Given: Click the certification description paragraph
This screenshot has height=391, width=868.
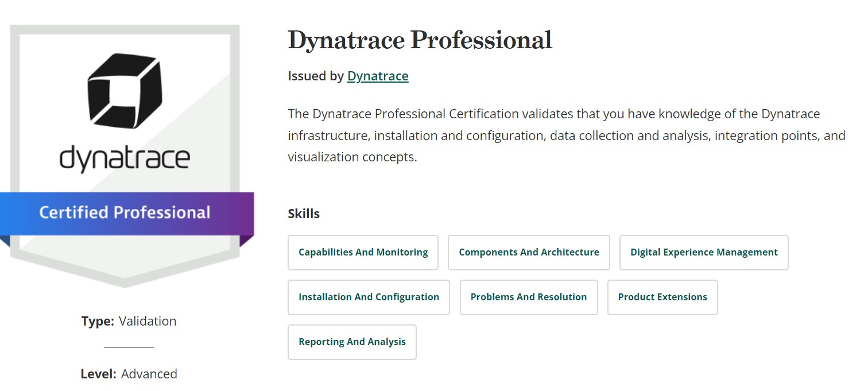Looking at the screenshot, I should click(x=566, y=136).
